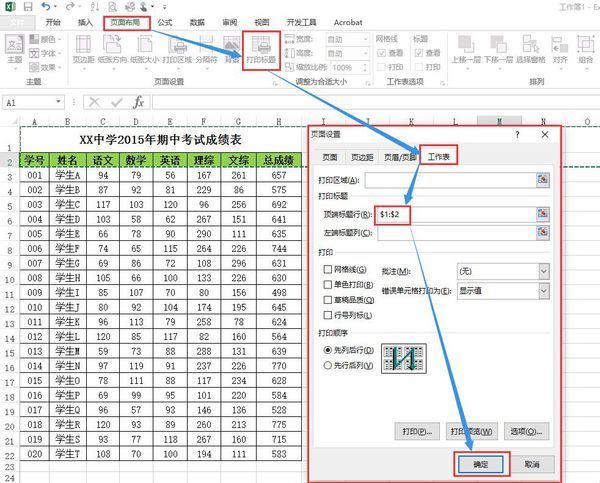Select Over, then down (先行后列) radio
The image size is (600, 483).
click(x=328, y=365)
